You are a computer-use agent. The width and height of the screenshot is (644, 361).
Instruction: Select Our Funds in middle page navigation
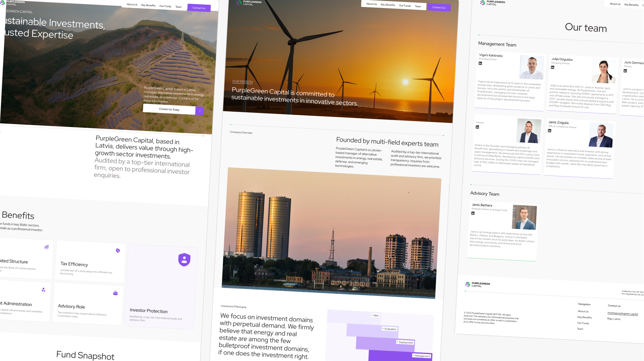(405, 6)
